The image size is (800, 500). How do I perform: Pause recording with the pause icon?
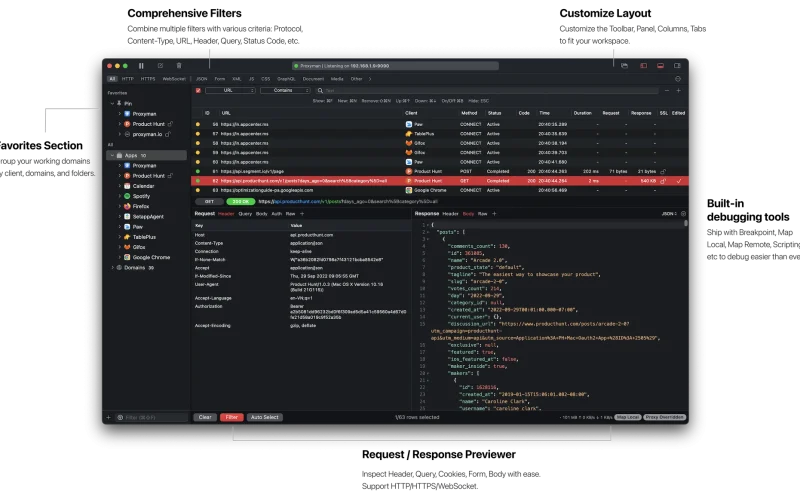point(141,66)
